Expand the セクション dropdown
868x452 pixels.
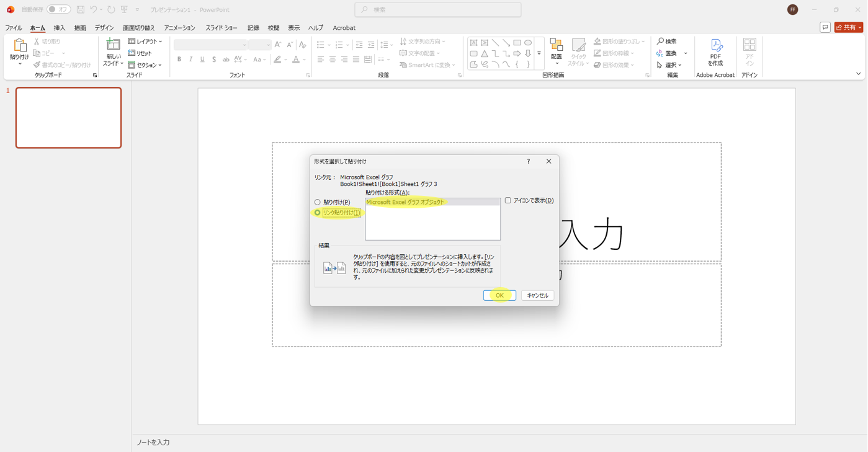pos(145,65)
